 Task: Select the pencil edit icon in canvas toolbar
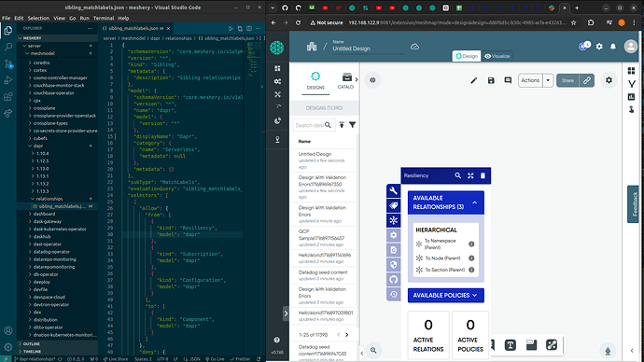(473, 80)
